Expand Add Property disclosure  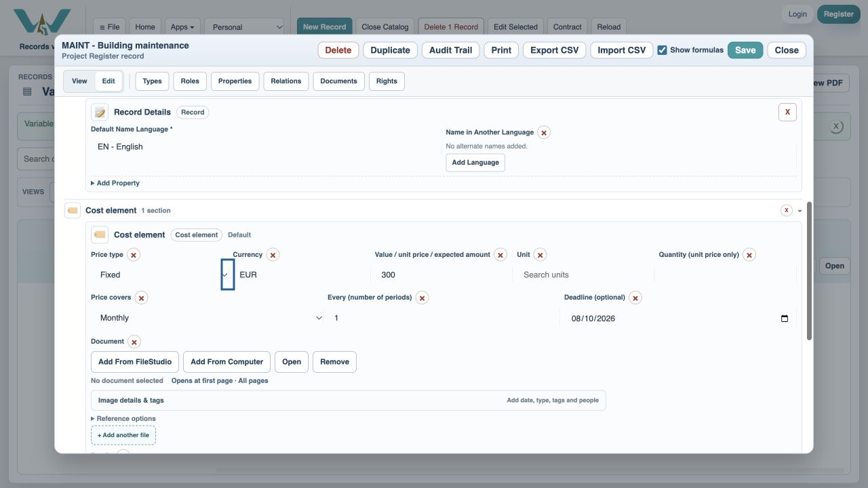click(115, 183)
